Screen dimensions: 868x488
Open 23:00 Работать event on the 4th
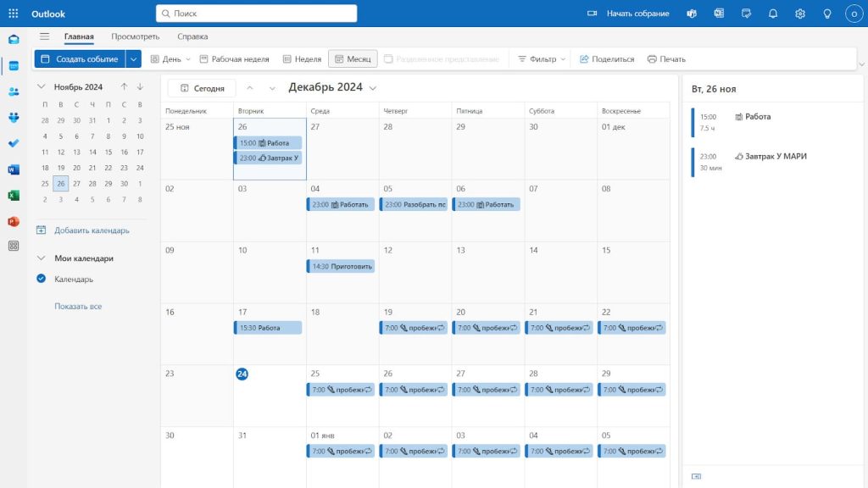[x=341, y=205]
